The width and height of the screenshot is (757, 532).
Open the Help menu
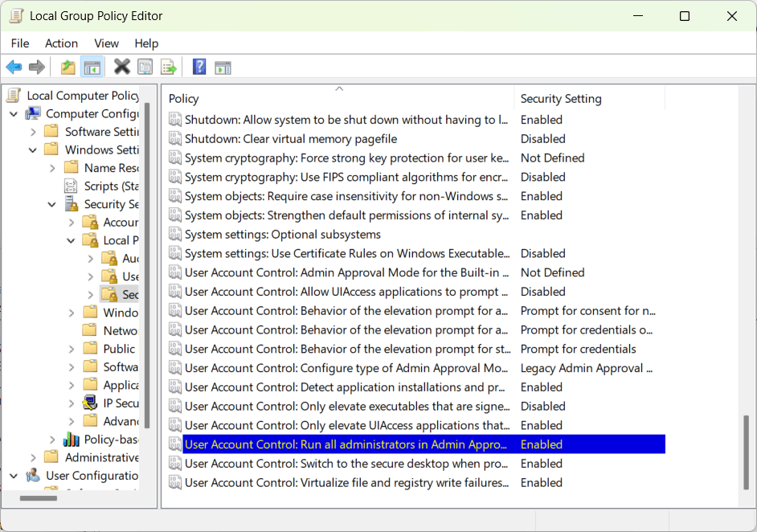click(x=146, y=43)
